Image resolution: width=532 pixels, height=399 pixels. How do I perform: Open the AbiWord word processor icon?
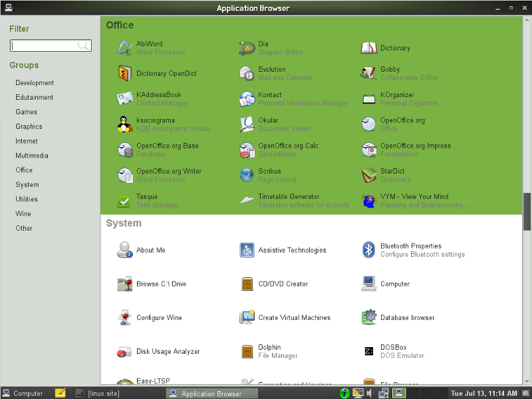(x=124, y=48)
